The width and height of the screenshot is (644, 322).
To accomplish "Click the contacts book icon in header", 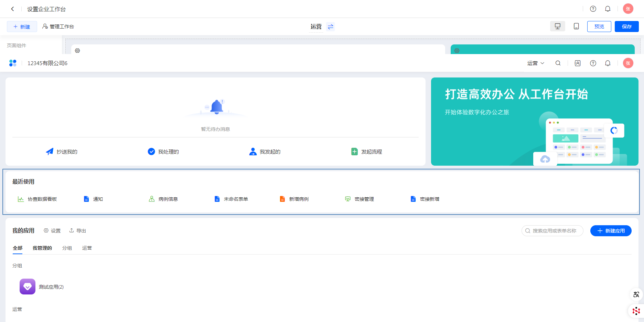I will (x=578, y=63).
